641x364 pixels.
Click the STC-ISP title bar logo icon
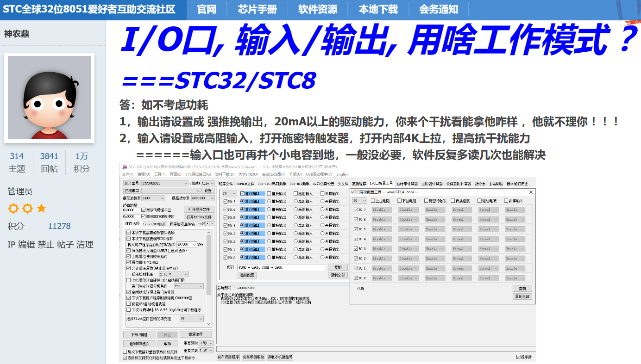point(125,167)
